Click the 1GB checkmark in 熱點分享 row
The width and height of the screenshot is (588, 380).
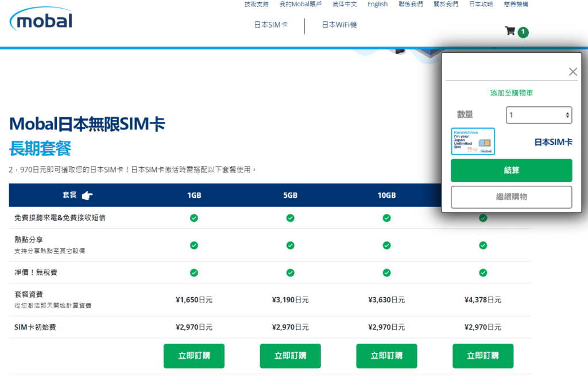[194, 245]
